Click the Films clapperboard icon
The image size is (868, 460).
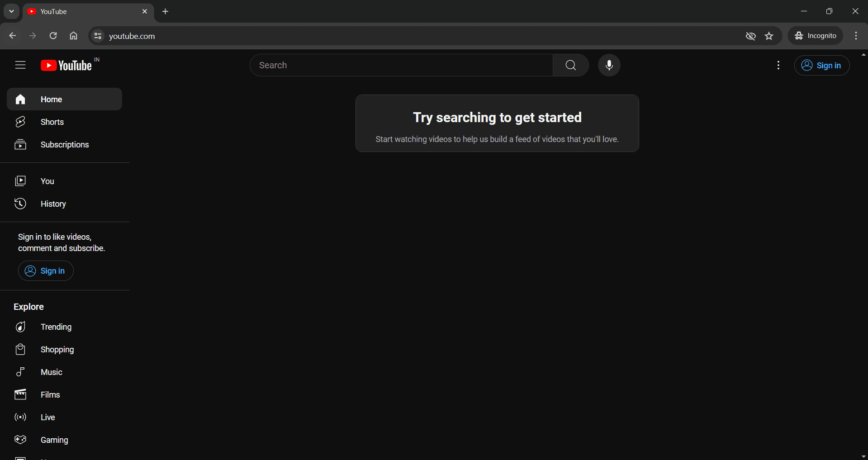tap(20, 394)
